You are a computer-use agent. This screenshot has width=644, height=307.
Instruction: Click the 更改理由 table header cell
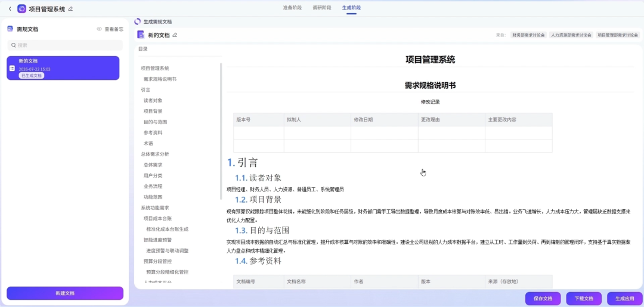pos(452,119)
